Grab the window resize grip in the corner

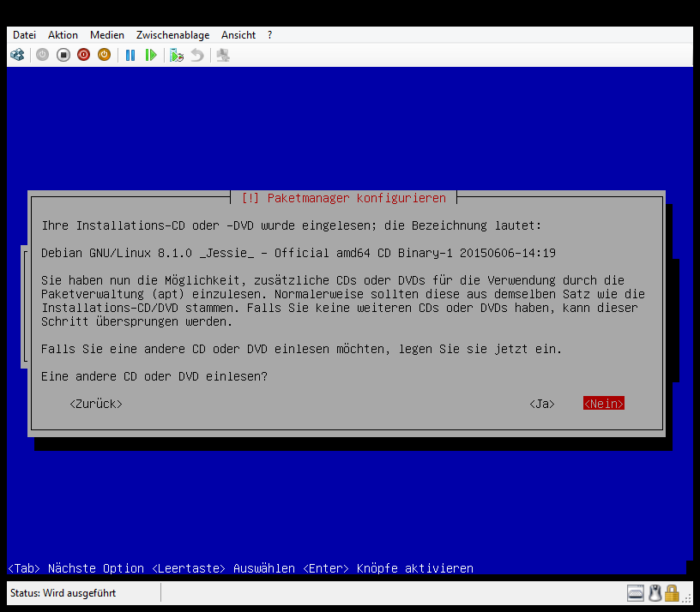686,599
